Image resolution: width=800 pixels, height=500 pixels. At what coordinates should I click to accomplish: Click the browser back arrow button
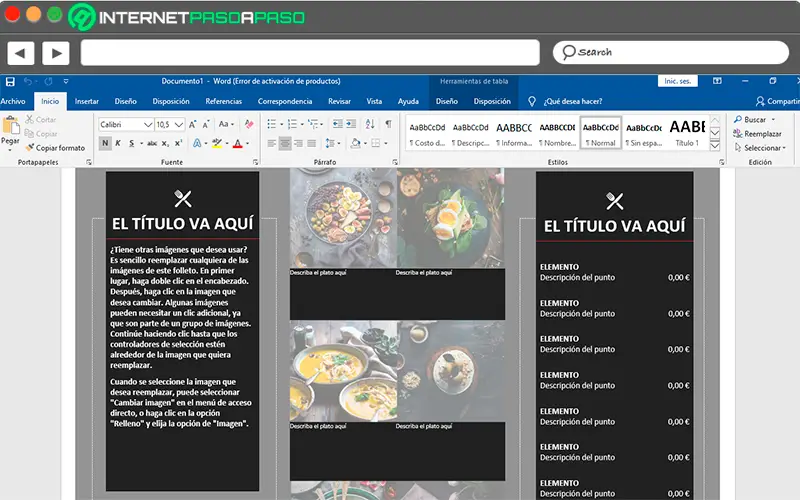pyautogui.click(x=20, y=53)
